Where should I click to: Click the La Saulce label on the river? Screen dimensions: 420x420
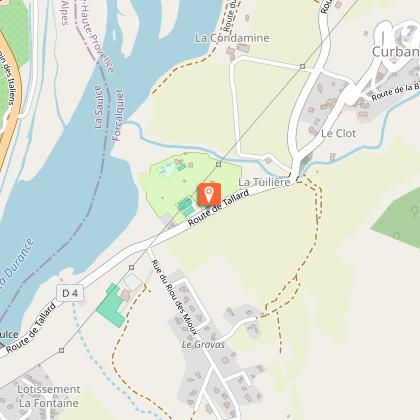pos(98,107)
